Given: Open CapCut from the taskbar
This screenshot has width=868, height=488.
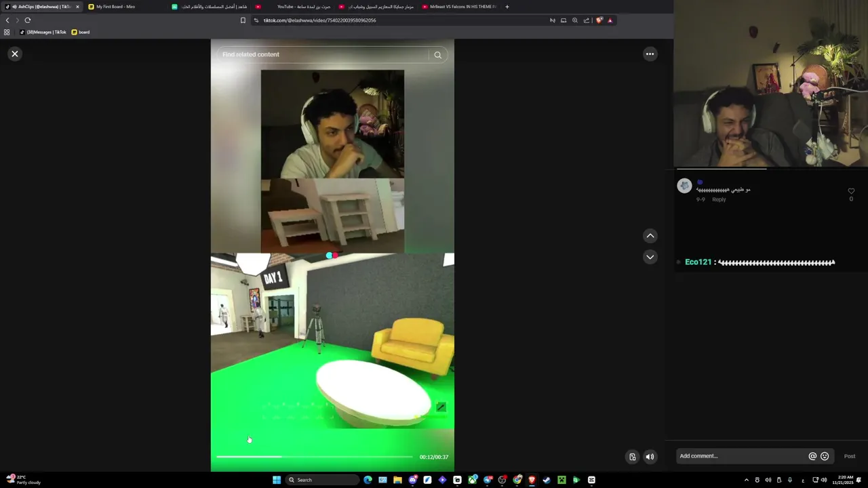Looking at the screenshot, I should click(591, 480).
